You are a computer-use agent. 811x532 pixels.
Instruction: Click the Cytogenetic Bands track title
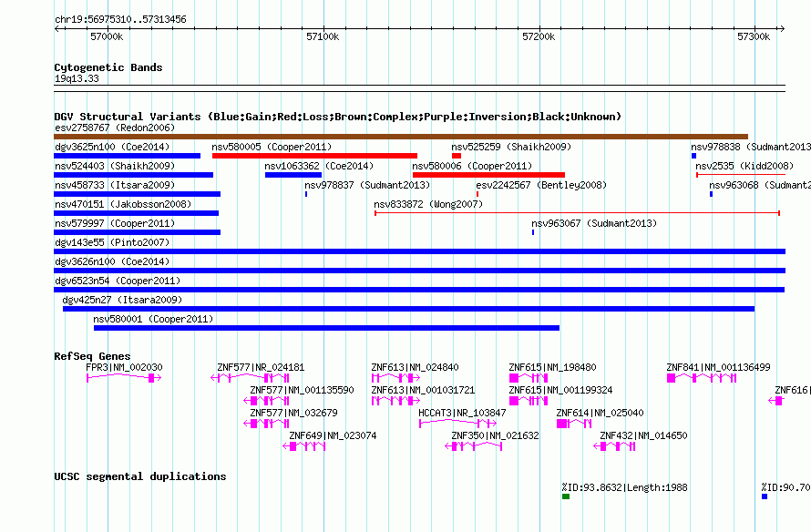point(108,67)
